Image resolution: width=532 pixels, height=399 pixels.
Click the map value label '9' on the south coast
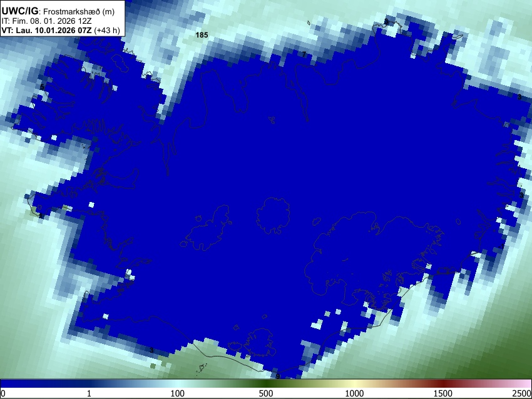tap(278, 376)
